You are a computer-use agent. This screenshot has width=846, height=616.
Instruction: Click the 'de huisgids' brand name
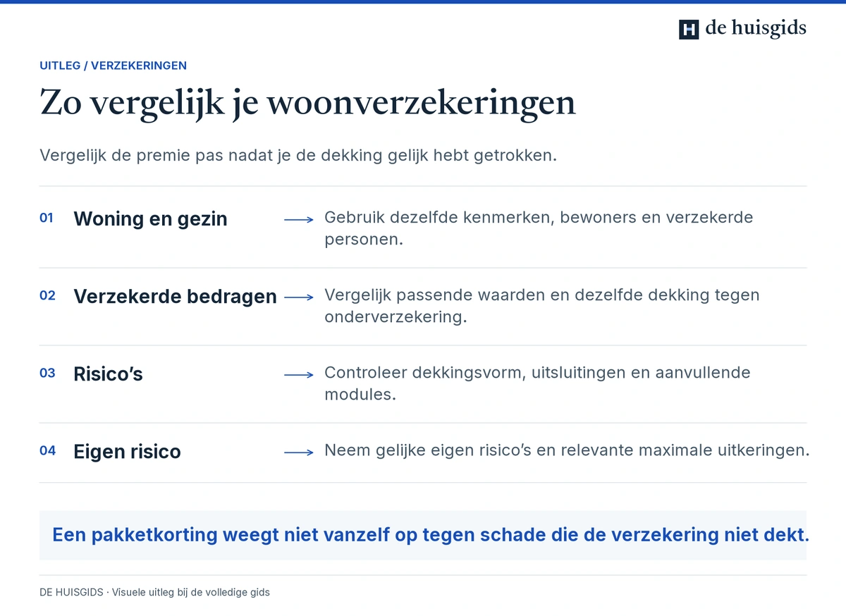tap(756, 29)
